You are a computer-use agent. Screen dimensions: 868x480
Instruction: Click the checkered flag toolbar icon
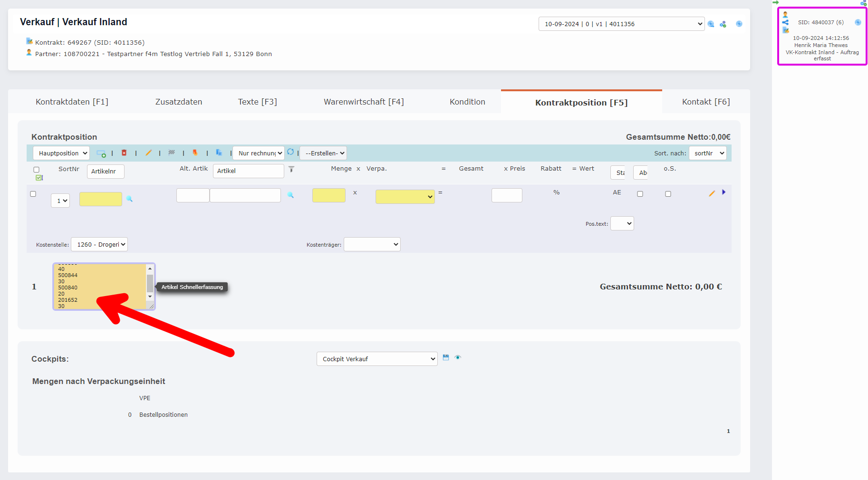[172, 153]
